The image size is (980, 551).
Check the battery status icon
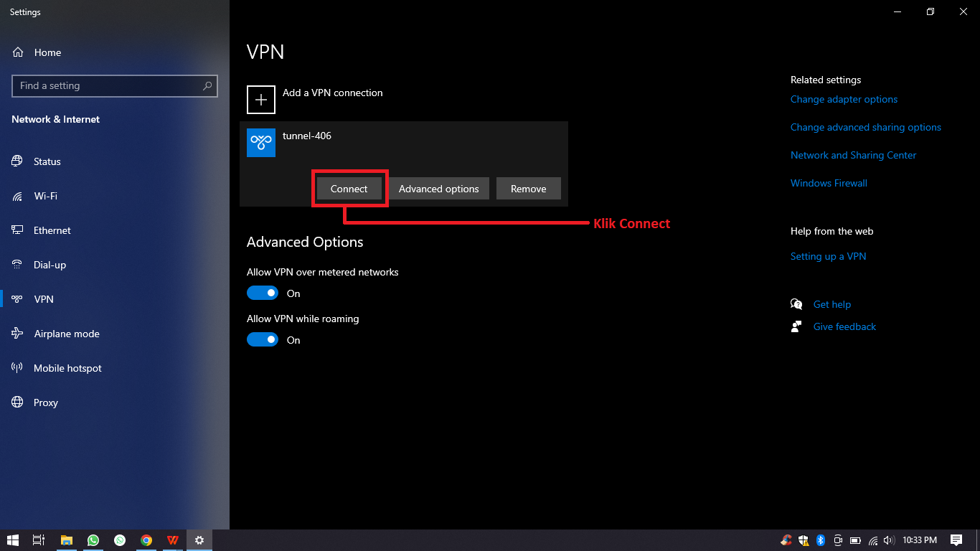(x=855, y=540)
